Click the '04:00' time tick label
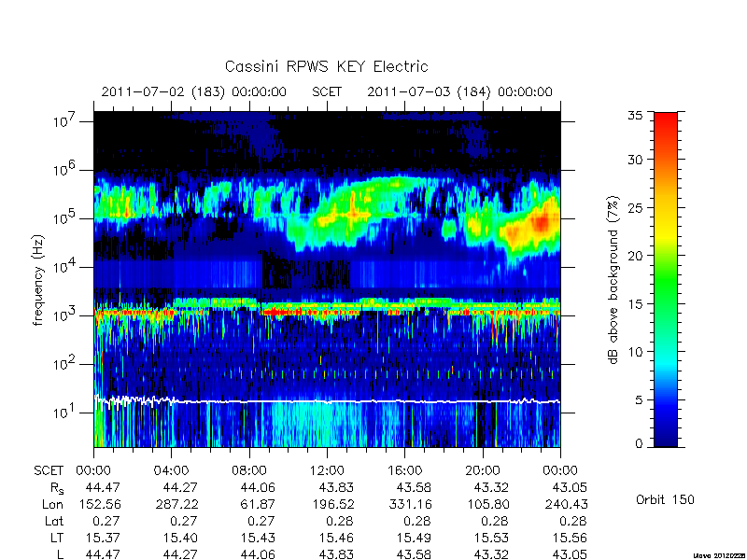Screen dimensions: 747x560 pyautogui.click(x=171, y=471)
